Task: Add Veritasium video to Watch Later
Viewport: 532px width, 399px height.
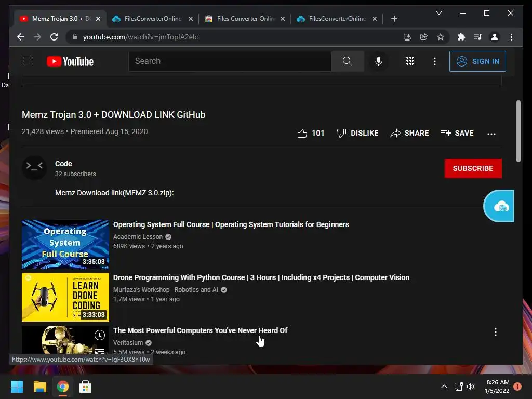Action: (x=99, y=335)
